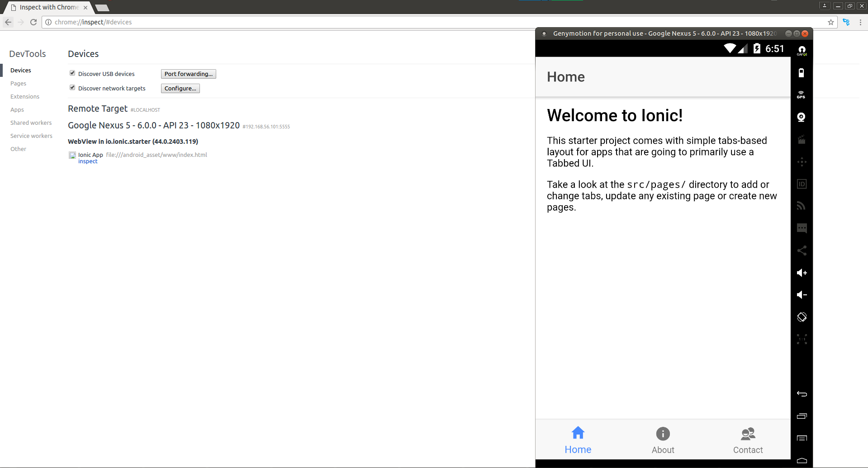Open the Genymotion camera widget
The width and height of the screenshot is (868, 468).
(x=801, y=117)
